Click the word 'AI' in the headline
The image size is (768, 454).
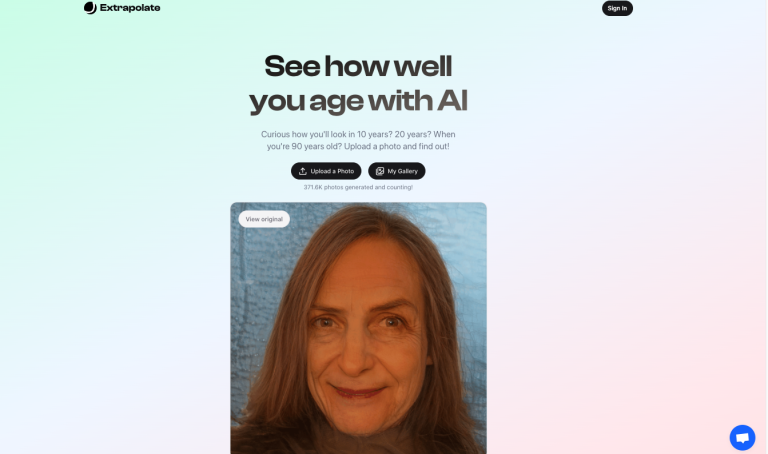[x=452, y=100]
